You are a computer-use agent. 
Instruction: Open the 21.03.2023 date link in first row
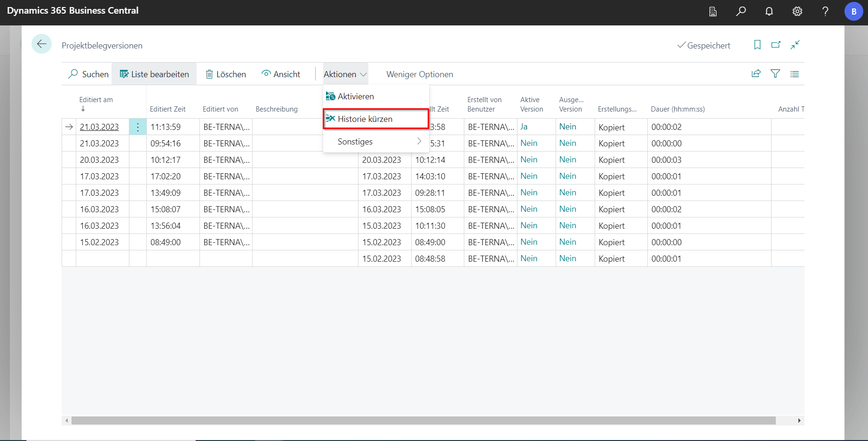pos(99,127)
